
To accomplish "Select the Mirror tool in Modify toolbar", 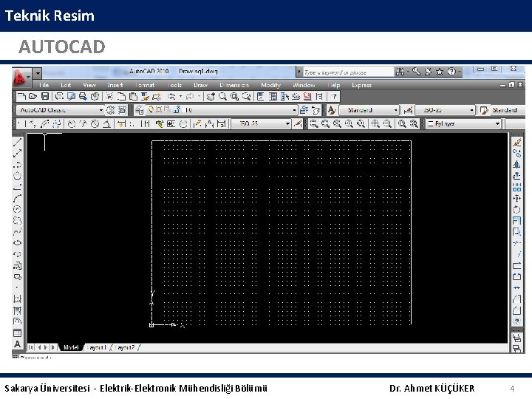I will [516, 165].
